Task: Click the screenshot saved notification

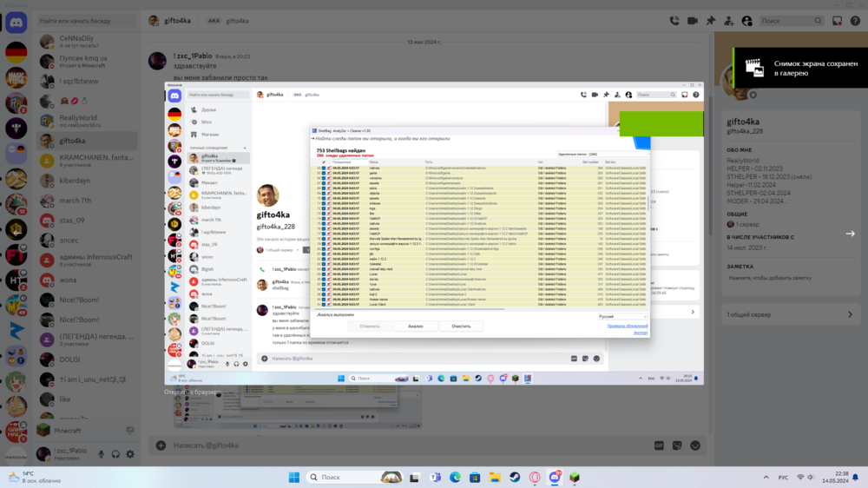Action: (x=800, y=68)
